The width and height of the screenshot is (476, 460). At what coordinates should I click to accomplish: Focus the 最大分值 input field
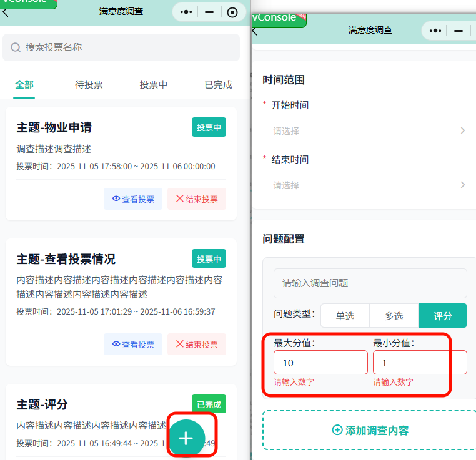320,363
